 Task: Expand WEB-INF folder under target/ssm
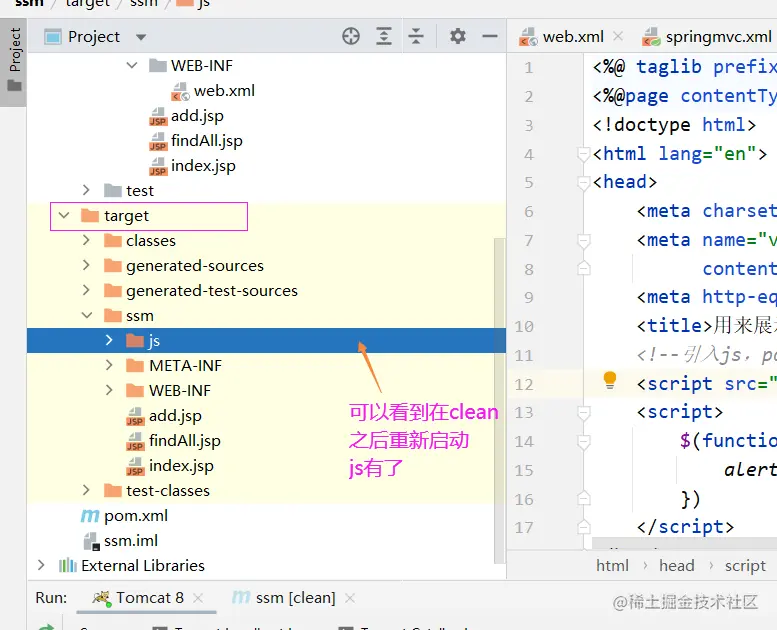click(x=109, y=390)
